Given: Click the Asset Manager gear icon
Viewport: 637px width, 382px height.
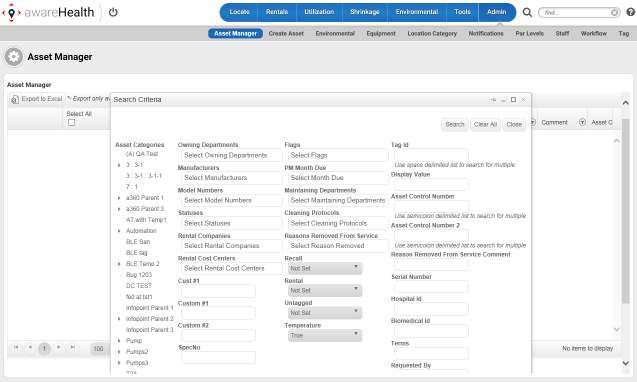Looking at the screenshot, I should click(x=14, y=57).
